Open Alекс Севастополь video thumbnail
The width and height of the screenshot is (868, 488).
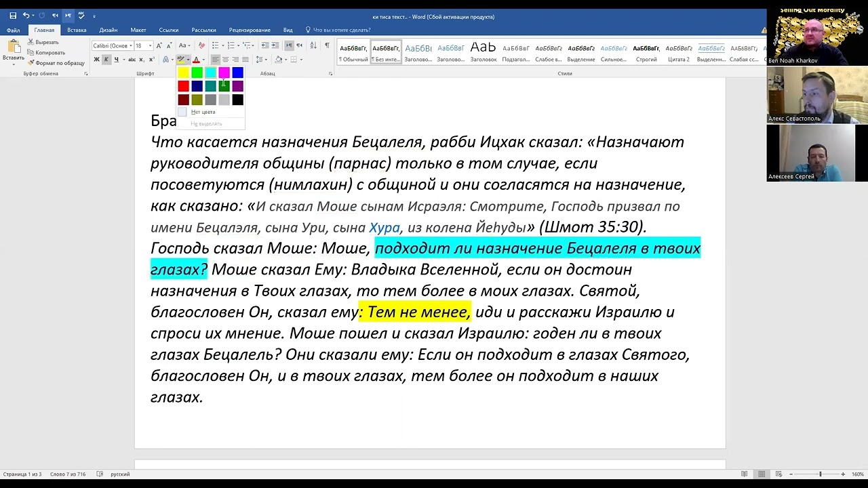point(817,94)
